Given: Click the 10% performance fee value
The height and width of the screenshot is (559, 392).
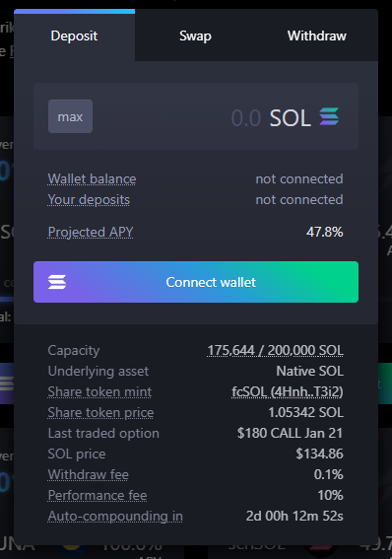Looking at the screenshot, I should [x=330, y=495].
